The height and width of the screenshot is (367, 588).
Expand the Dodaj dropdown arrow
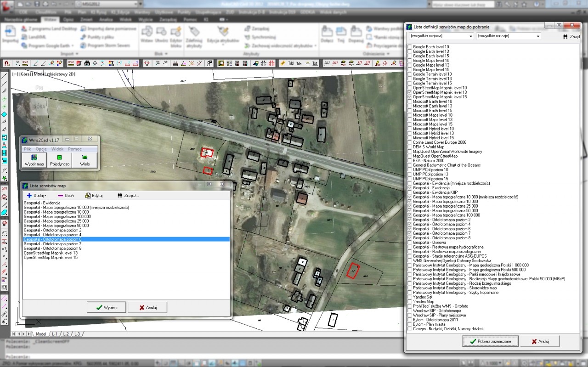(45, 196)
